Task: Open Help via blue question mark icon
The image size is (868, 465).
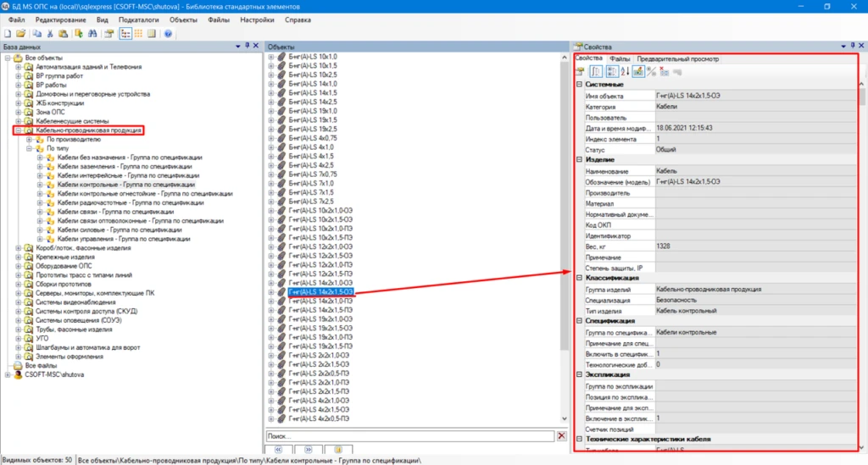Action: (168, 34)
